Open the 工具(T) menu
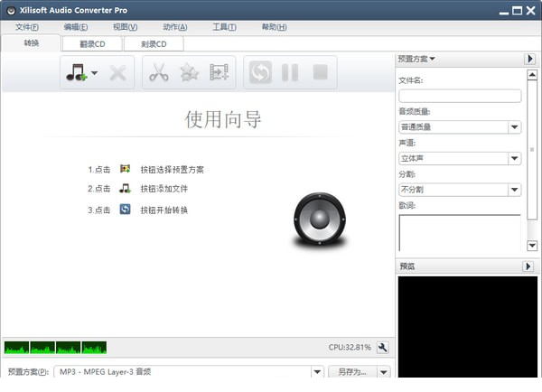The height and width of the screenshot is (392, 542). click(x=224, y=27)
